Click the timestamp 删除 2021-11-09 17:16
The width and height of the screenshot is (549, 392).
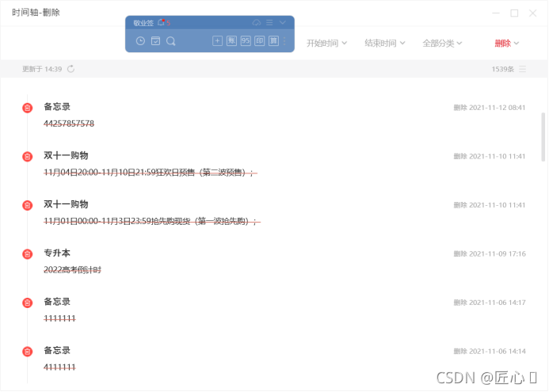(490, 253)
